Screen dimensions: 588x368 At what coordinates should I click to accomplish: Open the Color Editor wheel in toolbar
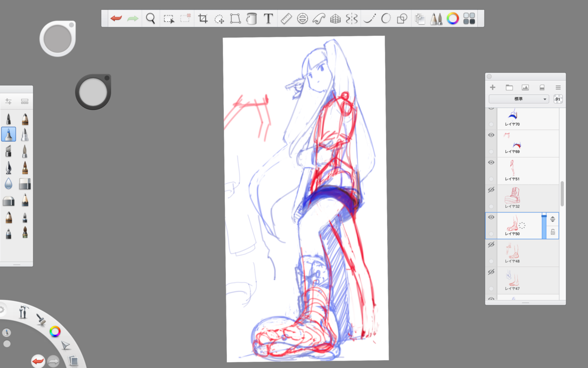click(x=453, y=19)
